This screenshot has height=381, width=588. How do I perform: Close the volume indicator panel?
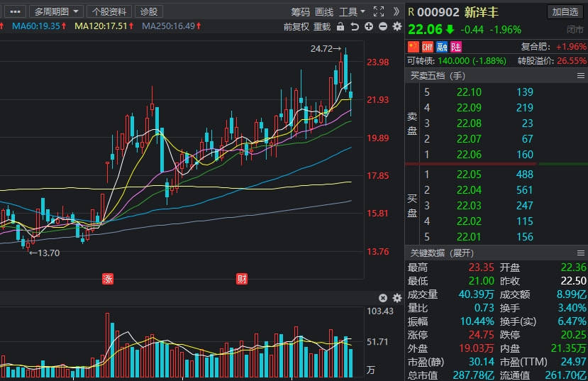(383, 298)
